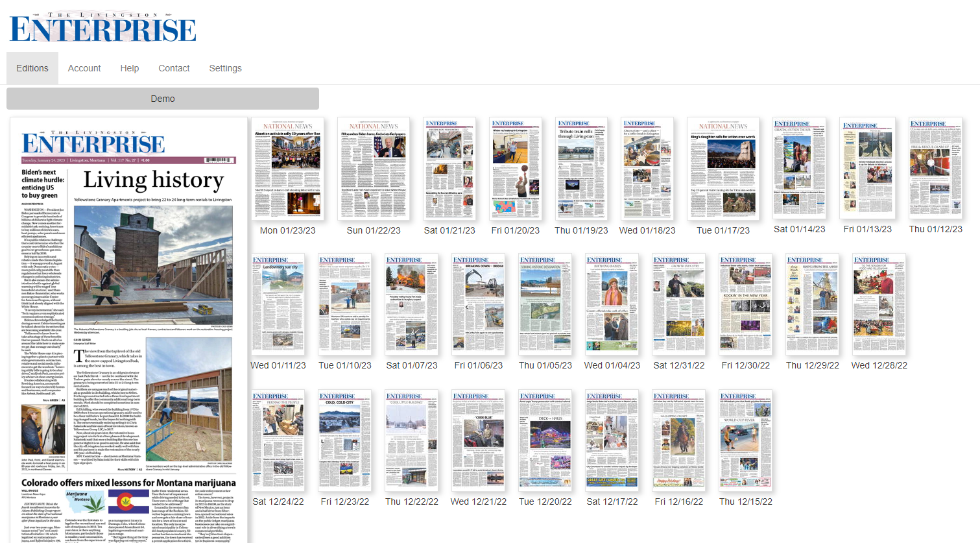Open the Account tab
This screenshot has height=543, width=980.
click(84, 68)
